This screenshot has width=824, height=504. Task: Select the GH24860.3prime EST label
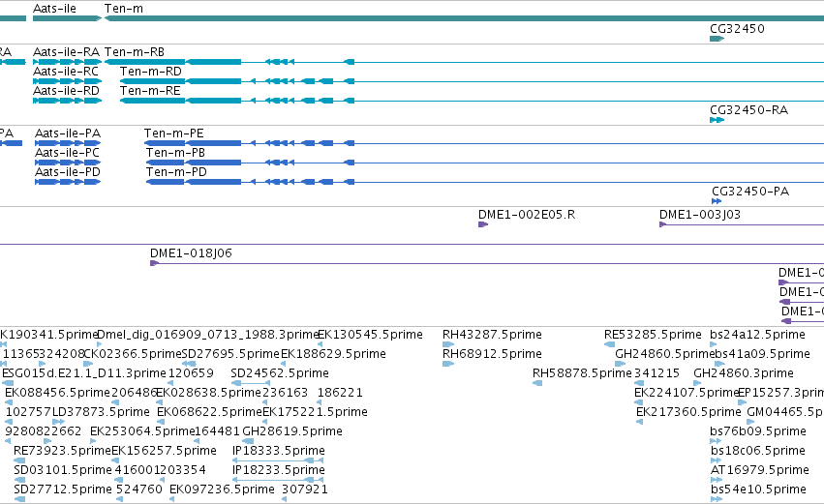coord(743,373)
